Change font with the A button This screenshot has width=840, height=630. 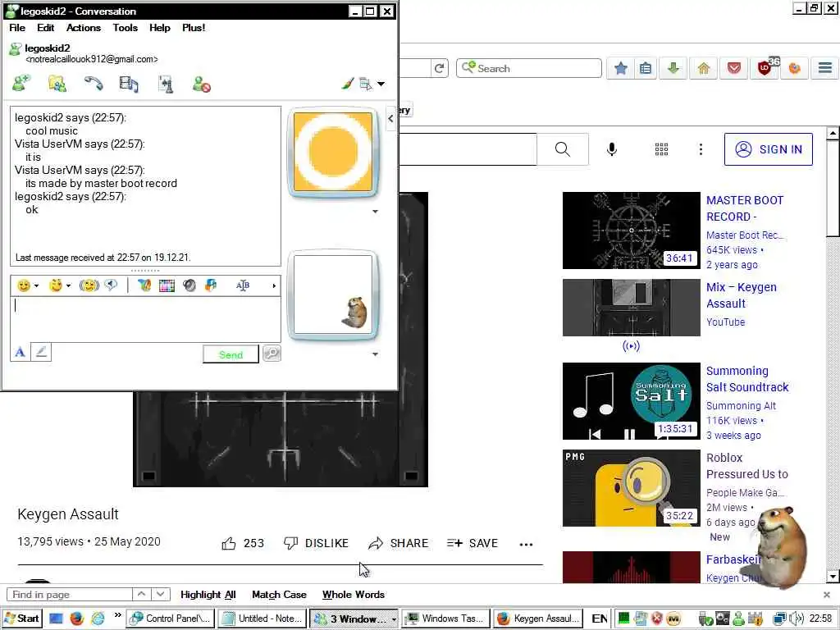(20, 353)
